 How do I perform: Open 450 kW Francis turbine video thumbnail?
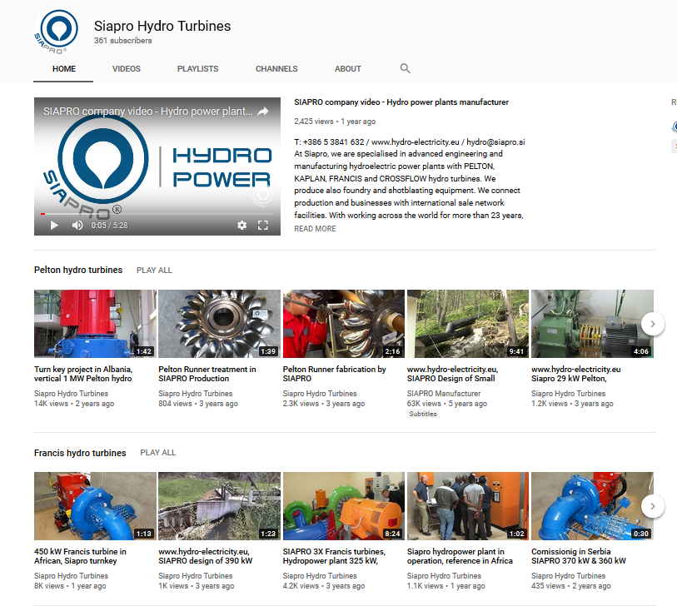point(95,506)
